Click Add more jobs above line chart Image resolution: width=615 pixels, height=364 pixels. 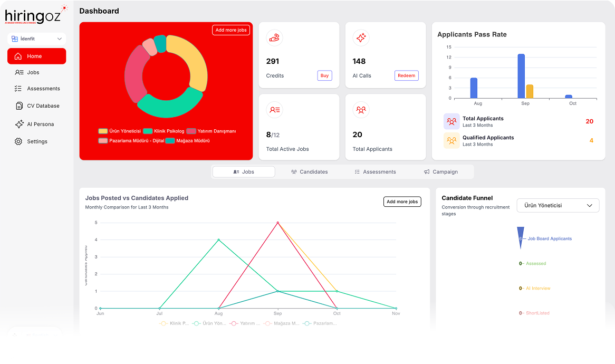[x=402, y=202]
